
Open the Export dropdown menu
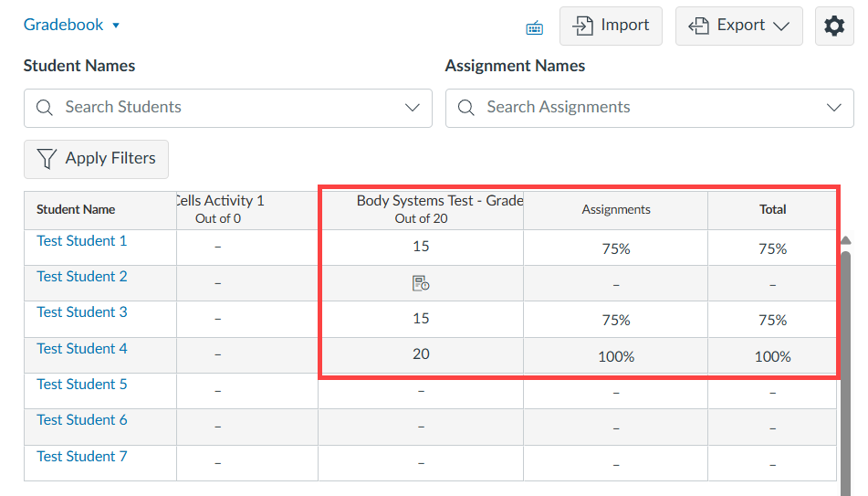click(738, 26)
